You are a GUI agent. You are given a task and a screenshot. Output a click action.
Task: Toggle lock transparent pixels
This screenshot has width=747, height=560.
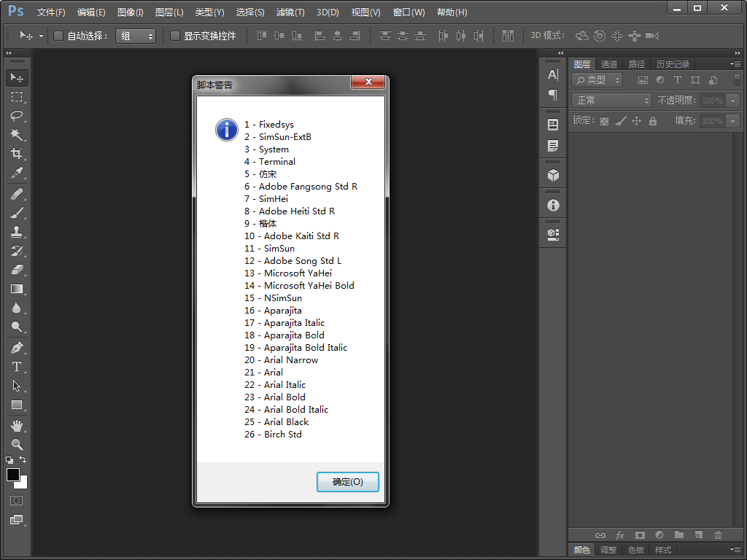click(604, 121)
